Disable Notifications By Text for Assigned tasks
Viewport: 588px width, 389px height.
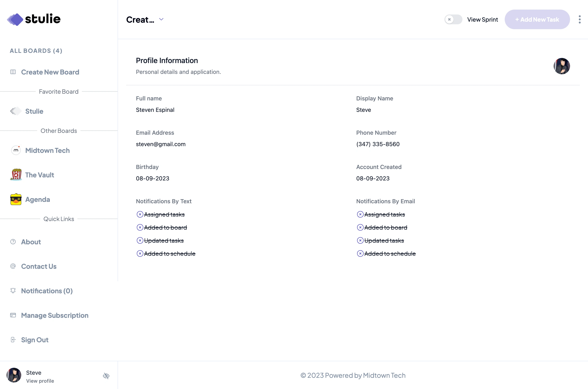139,215
